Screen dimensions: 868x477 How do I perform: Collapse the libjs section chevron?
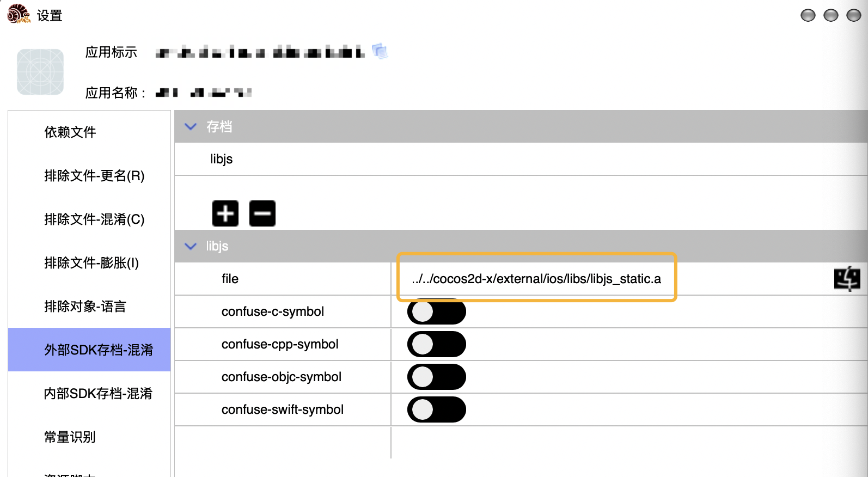[x=191, y=246]
